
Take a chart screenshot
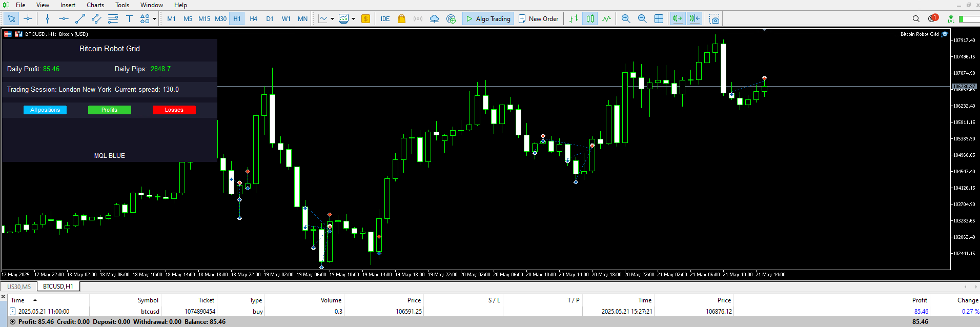714,19
